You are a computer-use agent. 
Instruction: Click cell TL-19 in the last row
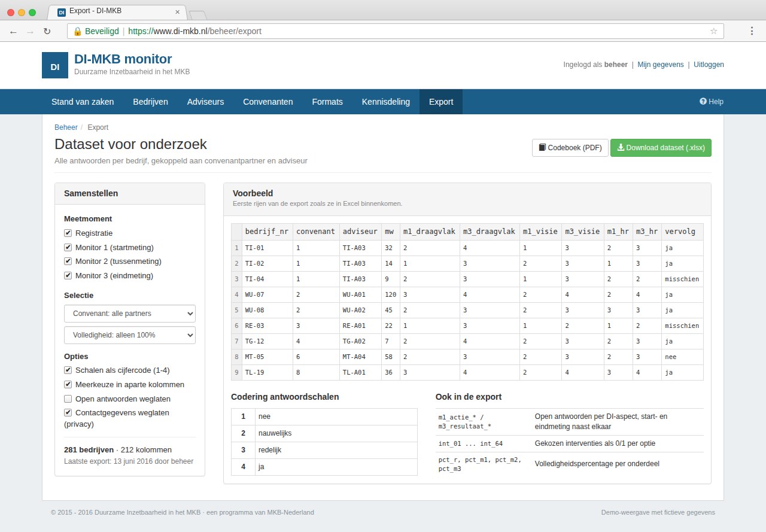267,372
